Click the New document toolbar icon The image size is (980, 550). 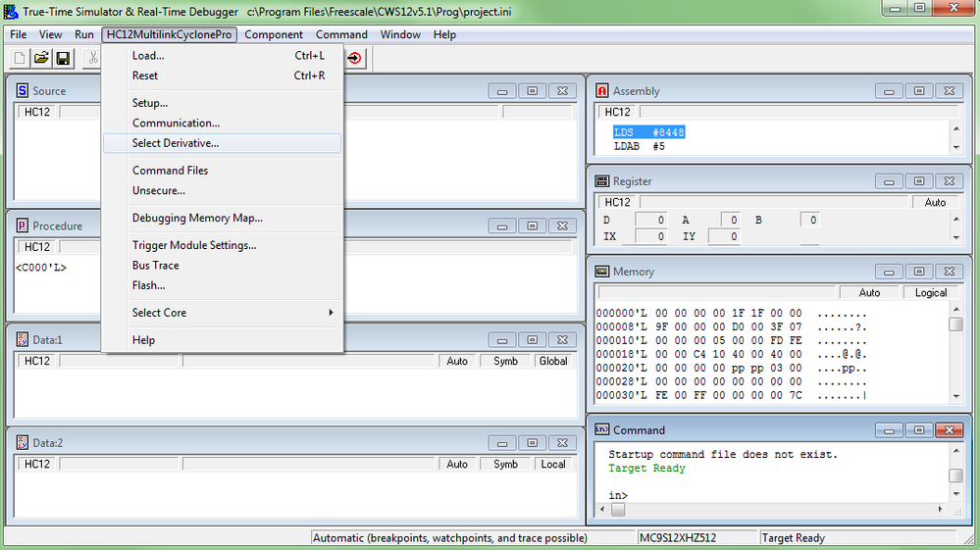pos(20,58)
